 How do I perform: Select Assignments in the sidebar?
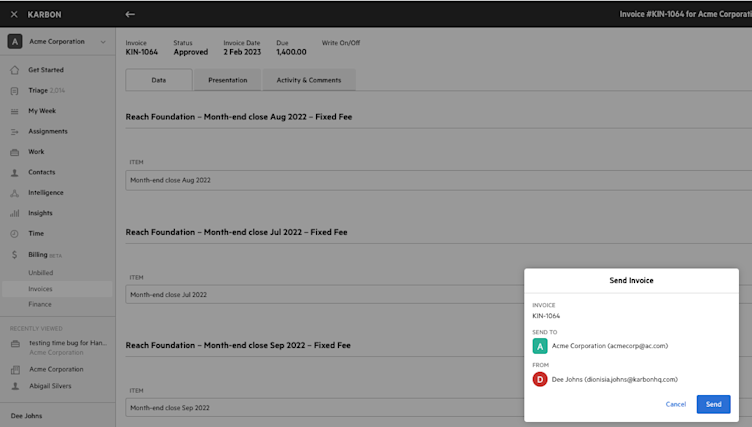coord(47,131)
